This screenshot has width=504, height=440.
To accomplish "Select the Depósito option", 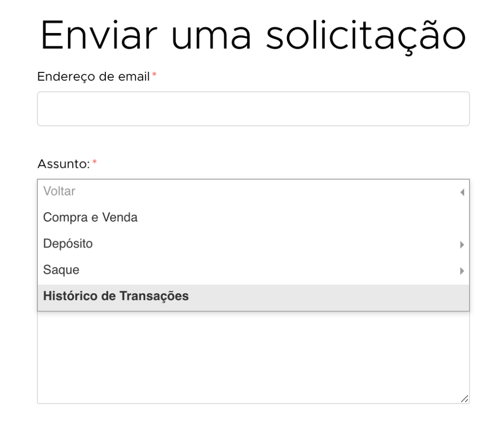I will tap(253, 244).
